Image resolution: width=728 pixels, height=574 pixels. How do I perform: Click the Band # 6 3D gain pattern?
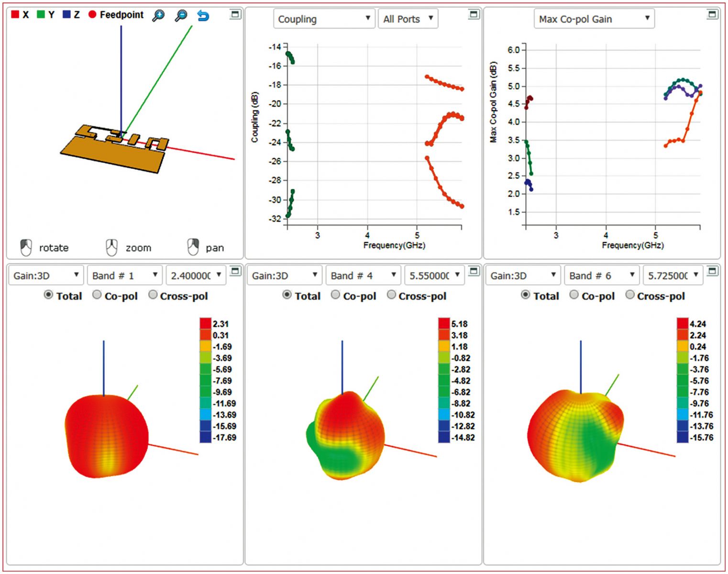[576, 436]
